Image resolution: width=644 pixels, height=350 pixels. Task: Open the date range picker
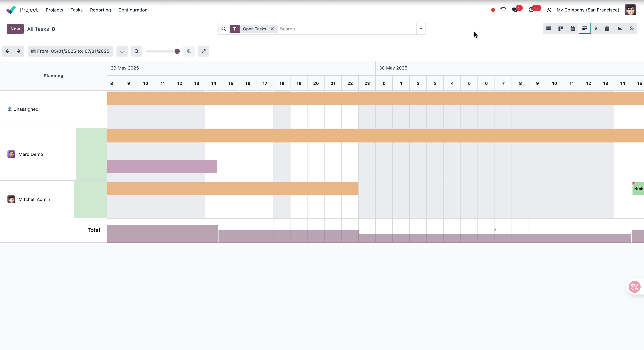tap(70, 51)
